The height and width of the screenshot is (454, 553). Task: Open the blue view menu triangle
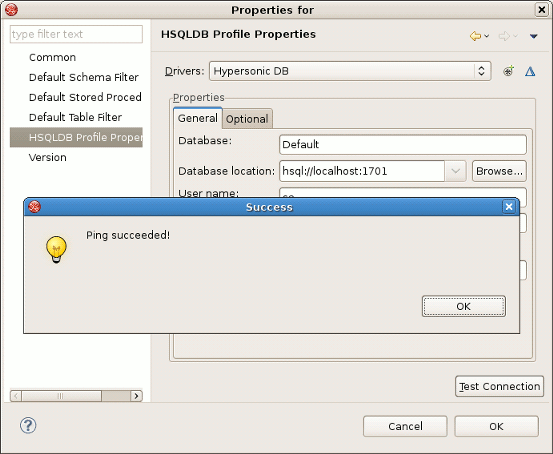534,36
